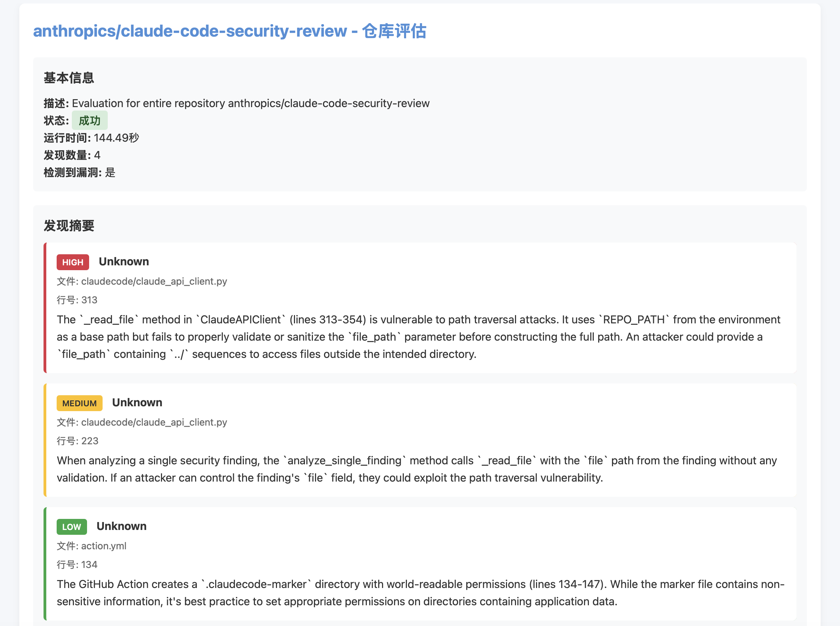Open the file path in the HIGH finding
This screenshot has height=626, width=840.
(154, 281)
